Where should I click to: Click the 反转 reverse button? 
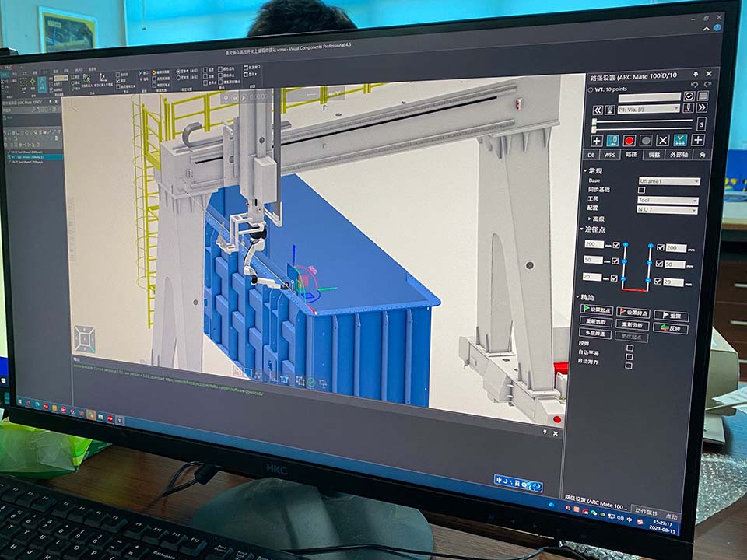[x=671, y=329]
